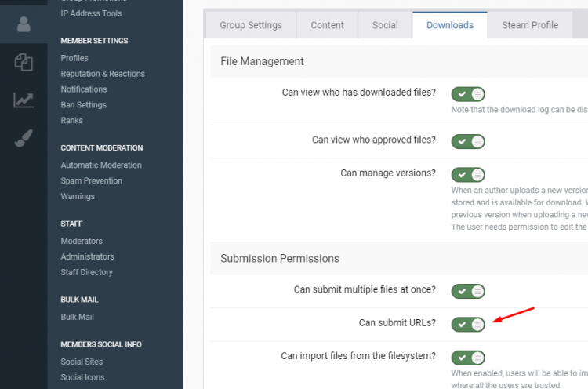Select the Social tab
This screenshot has width=588, height=389.
(x=385, y=25)
